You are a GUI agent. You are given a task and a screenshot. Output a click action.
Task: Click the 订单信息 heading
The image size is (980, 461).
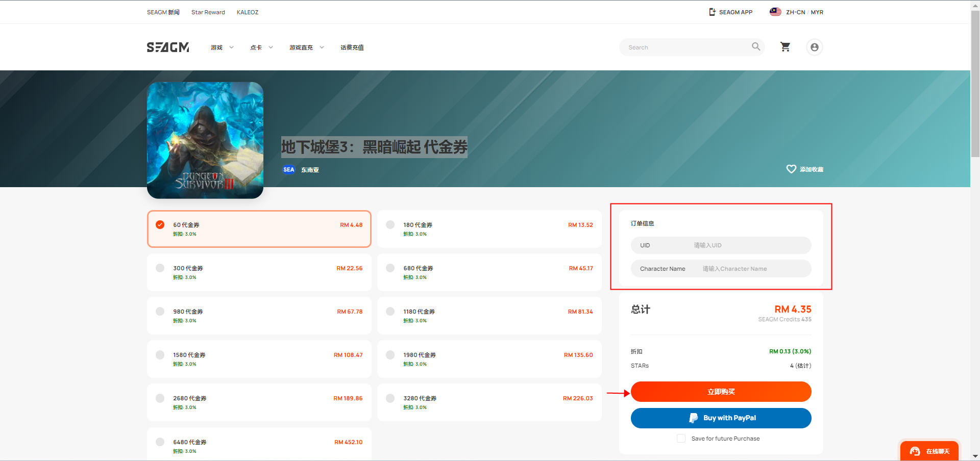tap(642, 223)
